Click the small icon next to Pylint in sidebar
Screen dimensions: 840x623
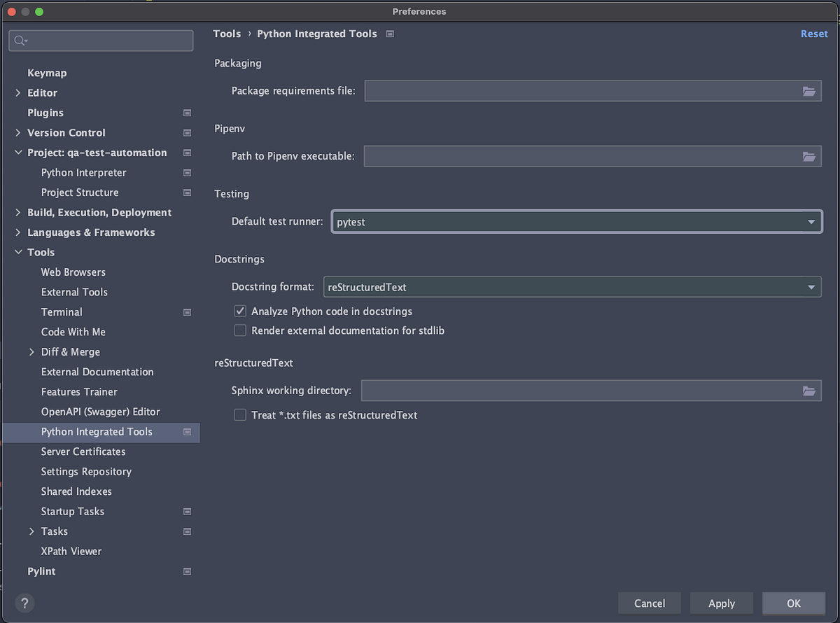[187, 571]
